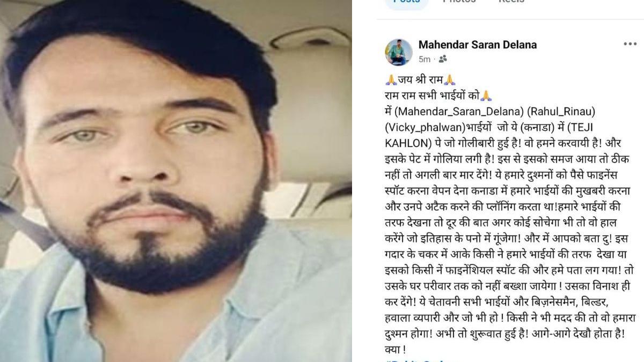Open the three-dot post options menu
The image size is (644, 362).
[630, 44]
